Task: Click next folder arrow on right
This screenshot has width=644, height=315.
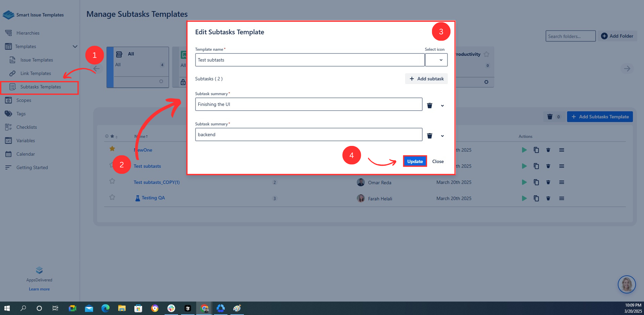Action: tap(627, 69)
